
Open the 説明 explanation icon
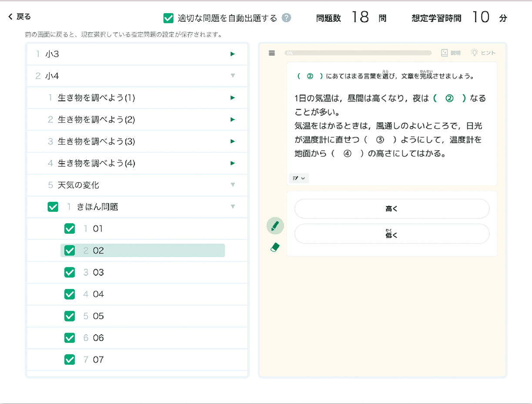pos(451,53)
